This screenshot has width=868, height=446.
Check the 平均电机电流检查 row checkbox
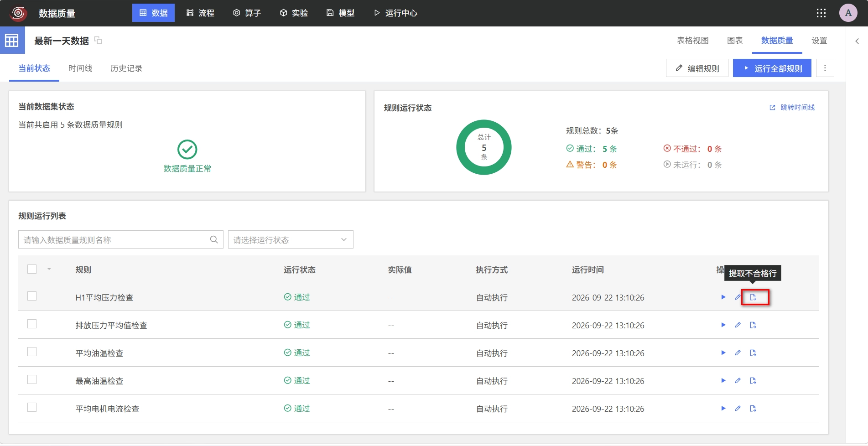(x=32, y=407)
